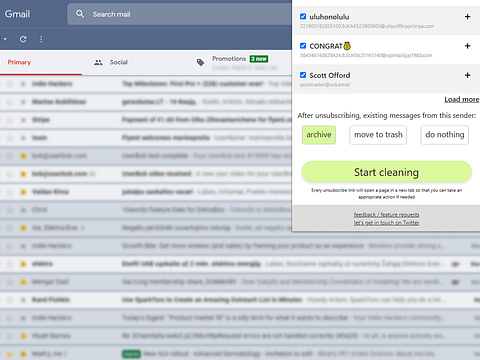Expand CONGRAT sender with plus icon
The width and height of the screenshot is (480, 360).
(467, 46)
